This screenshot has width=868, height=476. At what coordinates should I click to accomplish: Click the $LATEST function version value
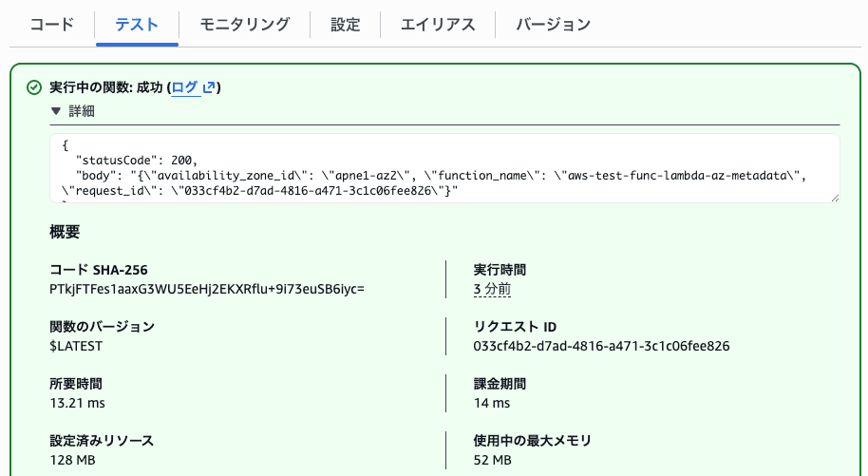click(x=76, y=347)
